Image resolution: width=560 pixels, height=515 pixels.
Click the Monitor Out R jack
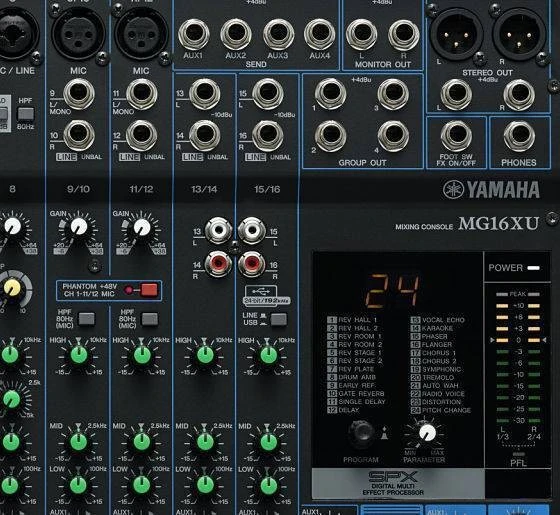404,35
